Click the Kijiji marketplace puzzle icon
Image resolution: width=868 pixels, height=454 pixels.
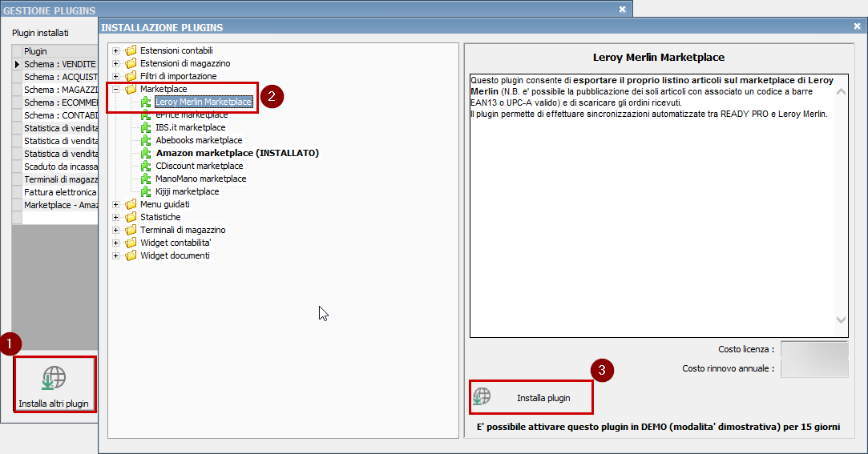pos(146,191)
